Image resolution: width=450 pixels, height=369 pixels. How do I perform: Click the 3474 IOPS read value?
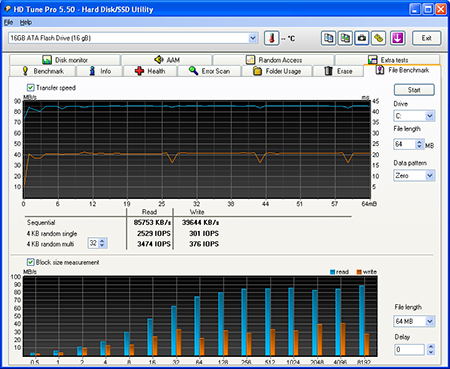154,244
